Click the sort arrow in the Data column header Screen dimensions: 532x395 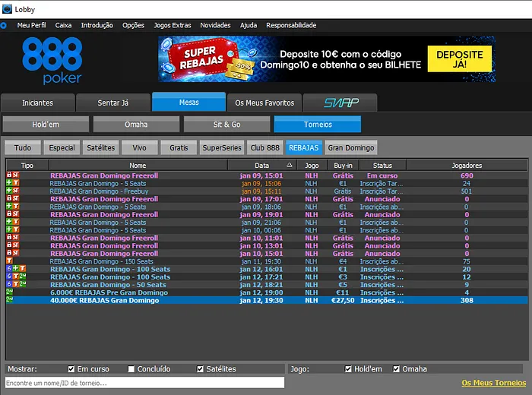tap(289, 165)
